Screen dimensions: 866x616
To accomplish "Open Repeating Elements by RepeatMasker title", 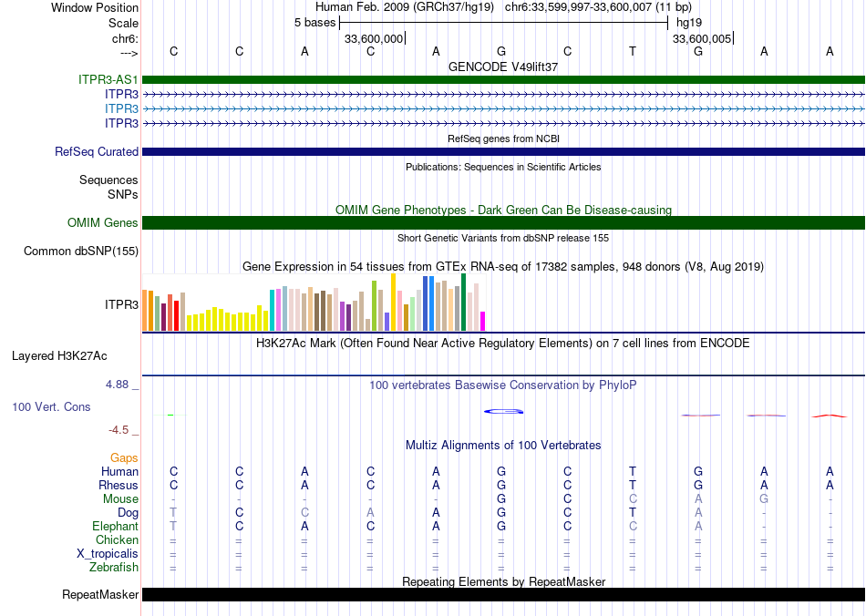I will (x=503, y=581).
